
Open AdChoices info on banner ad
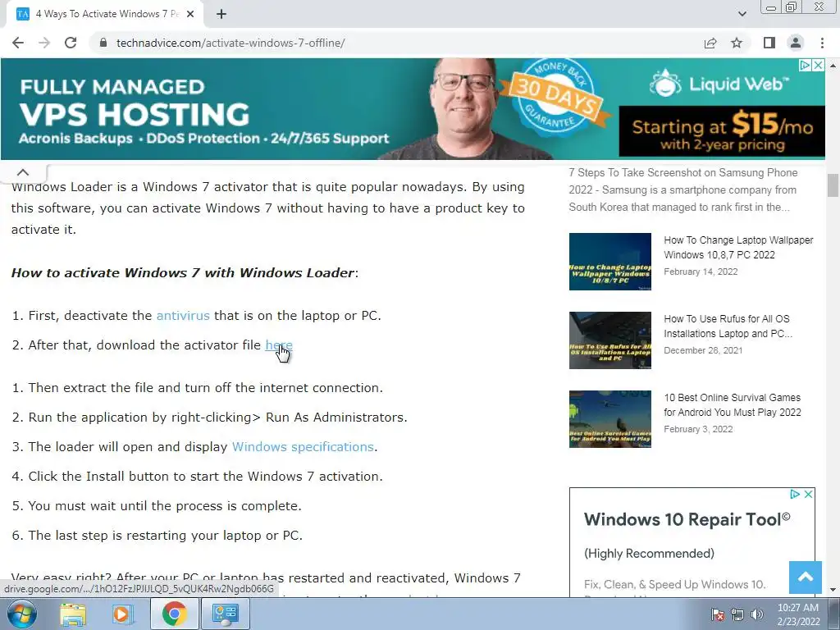(806, 66)
